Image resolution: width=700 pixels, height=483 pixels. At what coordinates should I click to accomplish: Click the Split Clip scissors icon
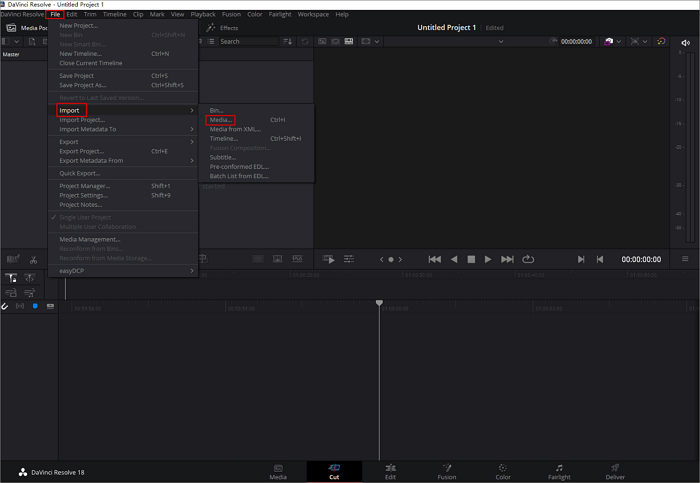pyautogui.click(x=33, y=260)
